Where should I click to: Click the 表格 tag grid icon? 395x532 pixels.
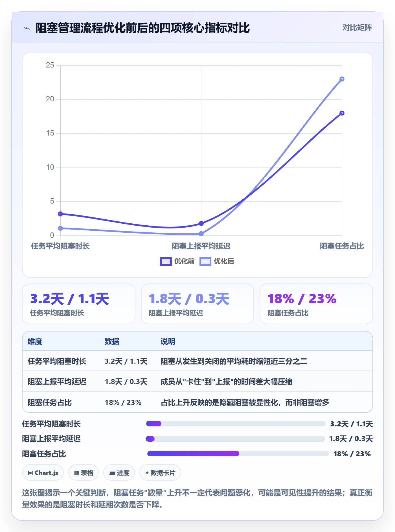coord(76,473)
